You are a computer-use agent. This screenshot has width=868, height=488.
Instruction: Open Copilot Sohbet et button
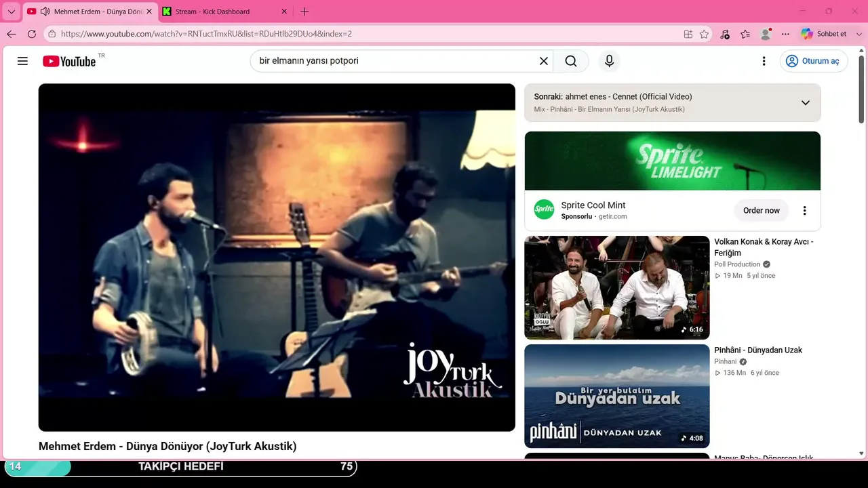tap(824, 34)
